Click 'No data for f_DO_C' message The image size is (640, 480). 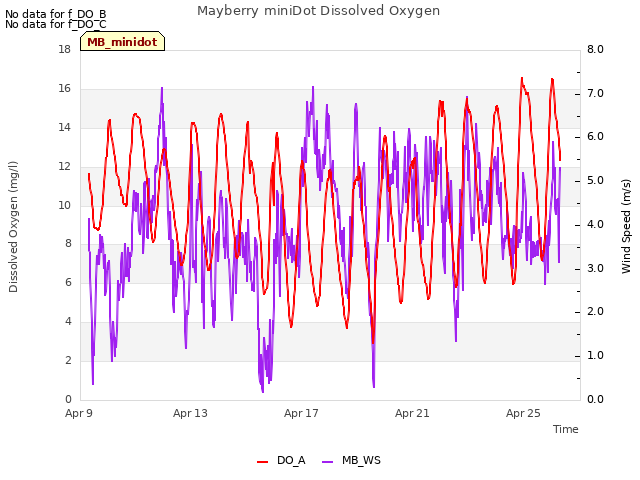click(56, 24)
